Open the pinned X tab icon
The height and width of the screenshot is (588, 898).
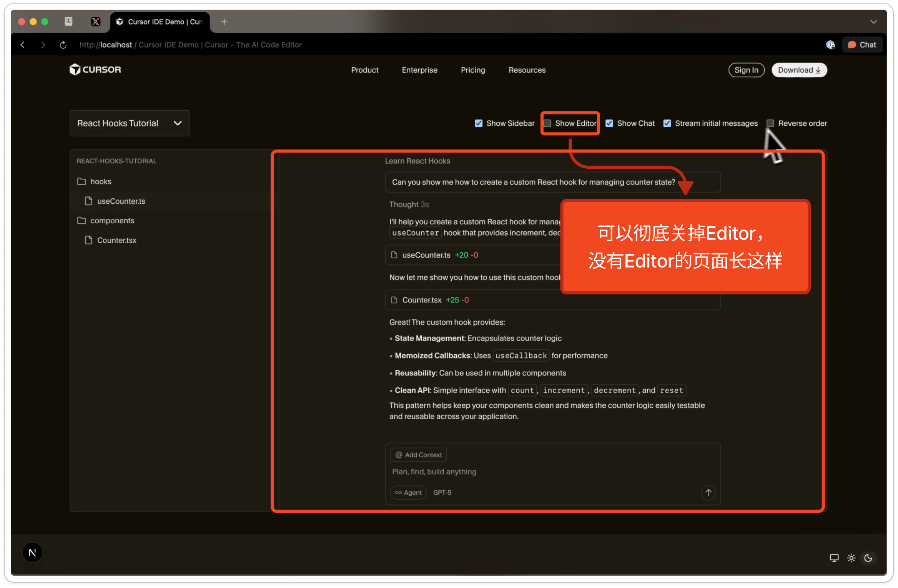pos(96,22)
